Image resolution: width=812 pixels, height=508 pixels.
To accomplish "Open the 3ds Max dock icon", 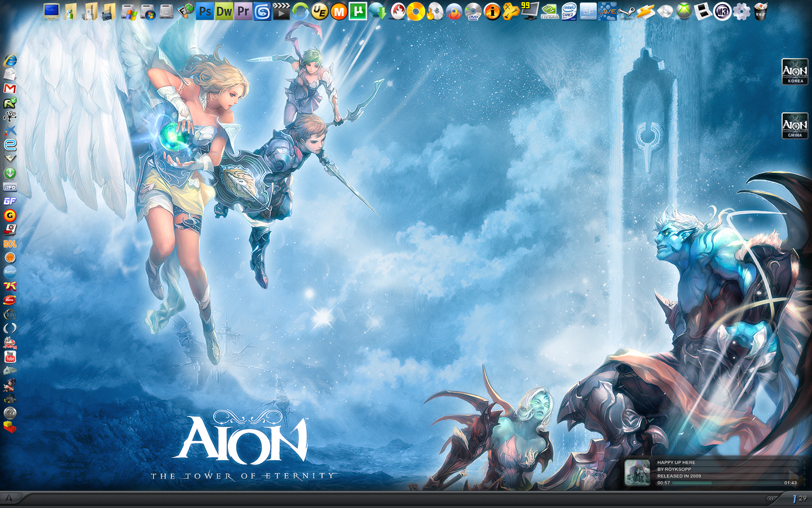I will click(262, 11).
